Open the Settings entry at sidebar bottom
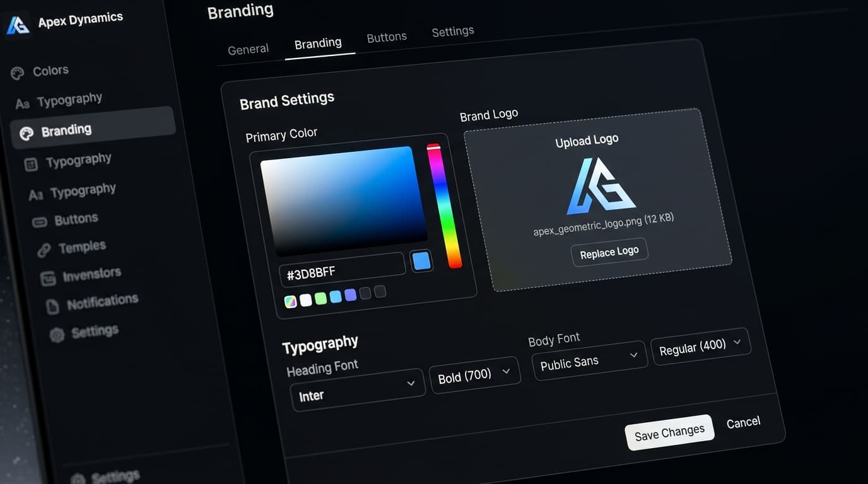The height and width of the screenshot is (484, 868). [105, 477]
